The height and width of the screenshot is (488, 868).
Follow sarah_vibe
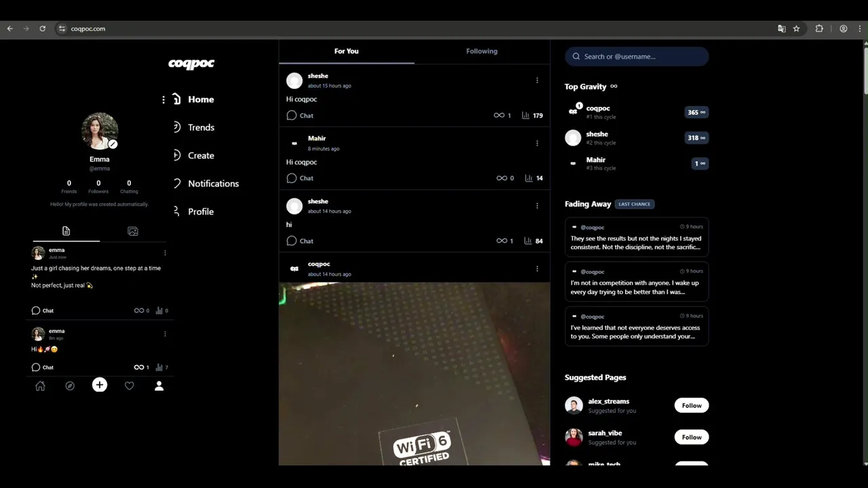click(692, 437)
